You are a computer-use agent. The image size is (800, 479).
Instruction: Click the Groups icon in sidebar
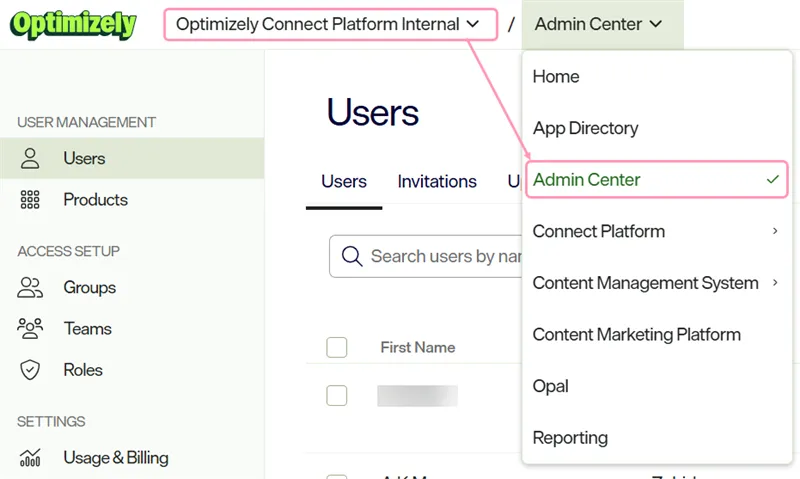click(x=30, y=287)
